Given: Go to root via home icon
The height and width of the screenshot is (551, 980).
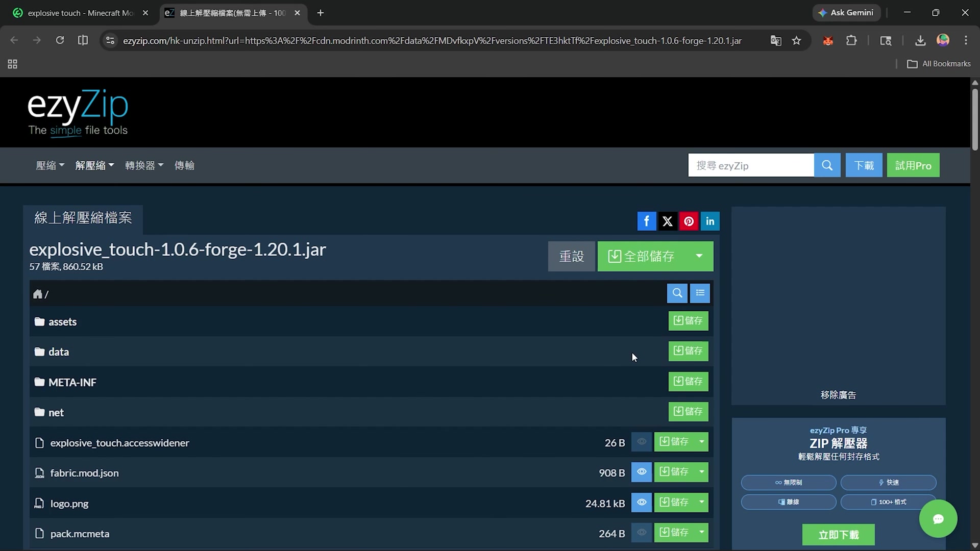Looking at the screenshot, I should coord(38,294).
